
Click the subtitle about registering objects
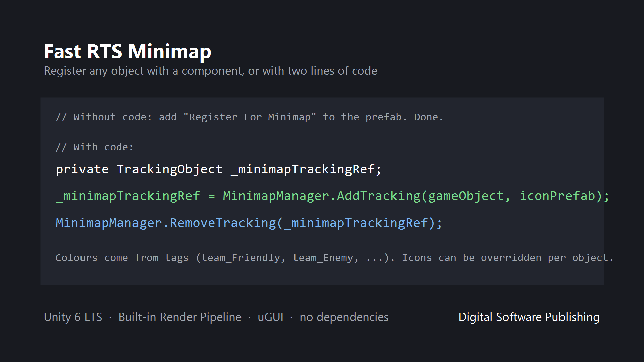[210, 71]
